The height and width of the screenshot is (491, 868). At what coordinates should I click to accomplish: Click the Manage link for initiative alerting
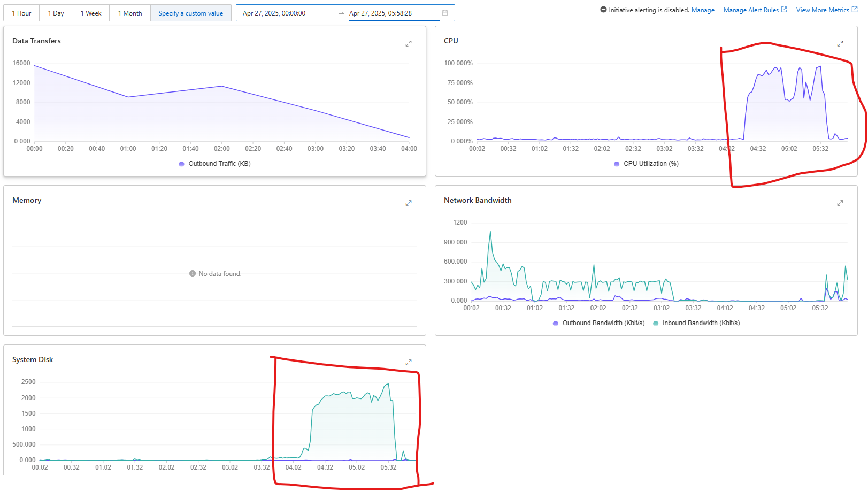point(703,10)
